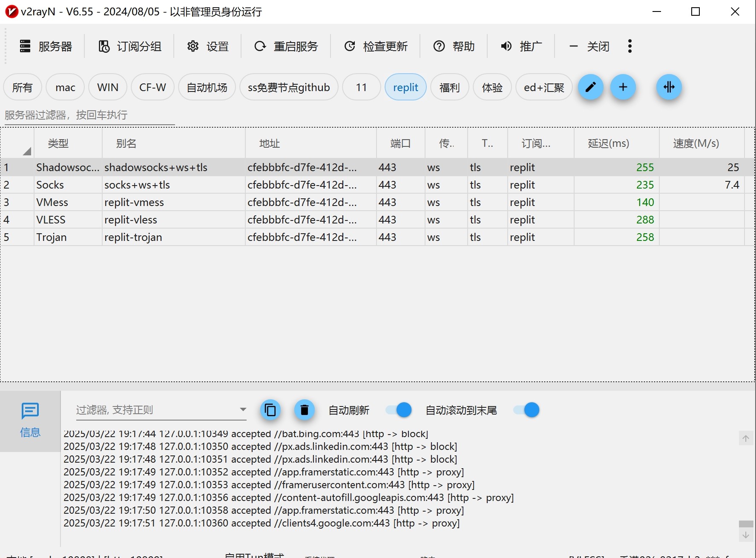Open the 帮助 help menu
The height and width of the screenshot is (558, 756).
click(454, 46)
